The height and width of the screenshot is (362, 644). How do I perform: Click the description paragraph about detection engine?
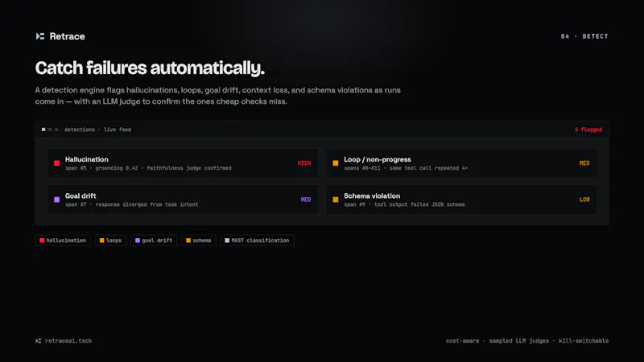click(218, 96)
